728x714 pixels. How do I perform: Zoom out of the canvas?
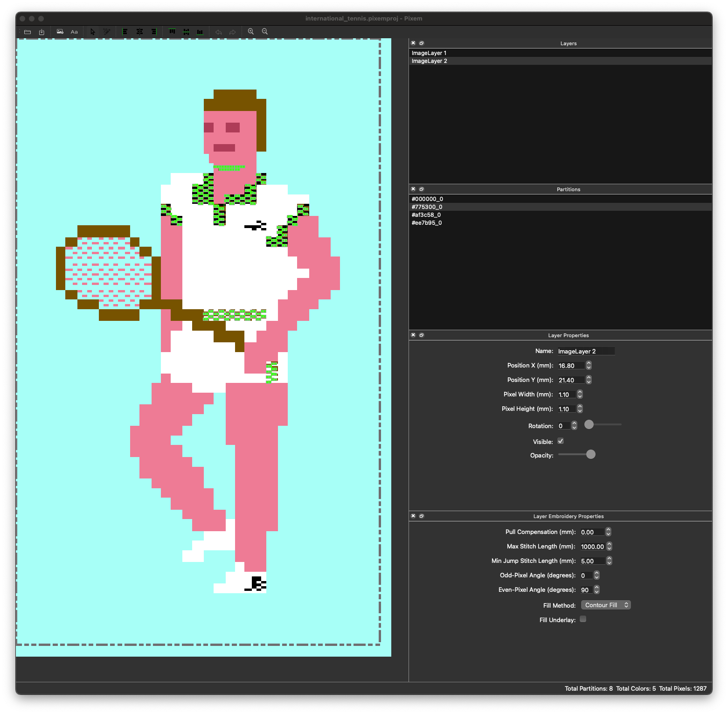click(265, 32)
